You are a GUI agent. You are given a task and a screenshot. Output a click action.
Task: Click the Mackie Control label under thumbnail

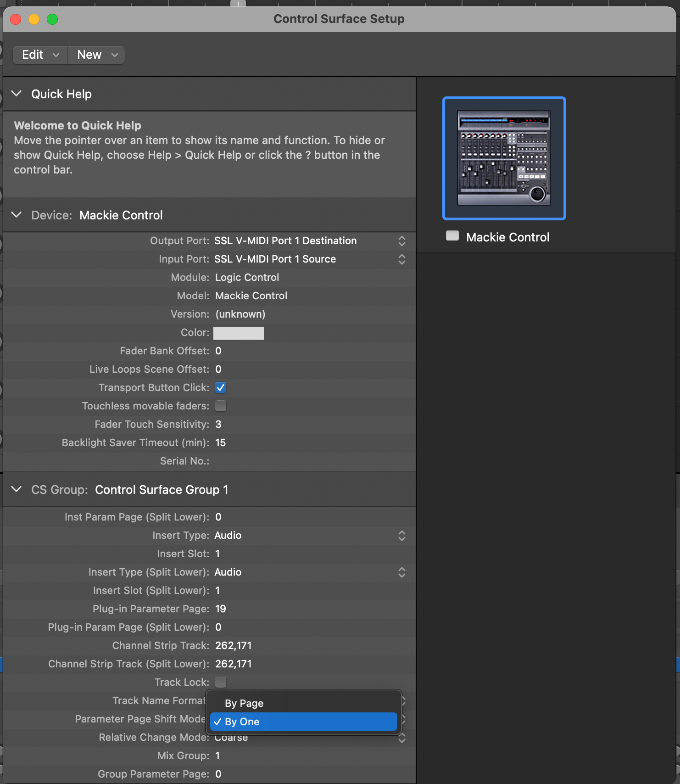coord(507,237)
